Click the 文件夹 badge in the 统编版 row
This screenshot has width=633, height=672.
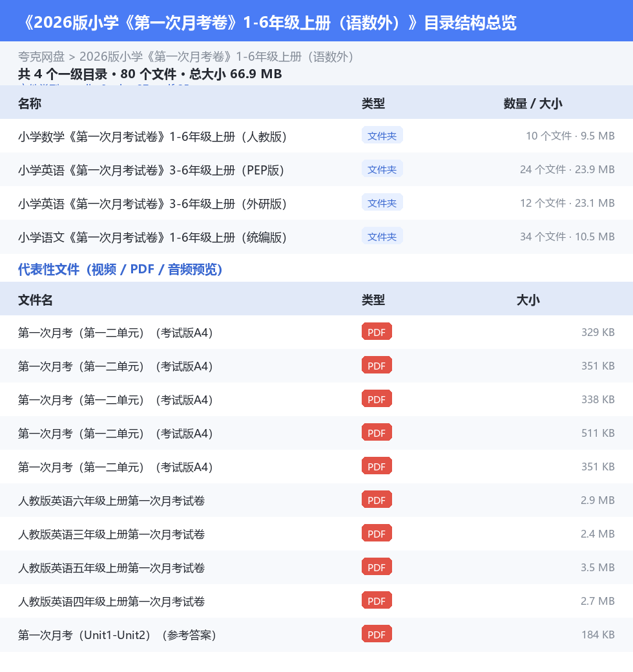click(x=382, y=236)
